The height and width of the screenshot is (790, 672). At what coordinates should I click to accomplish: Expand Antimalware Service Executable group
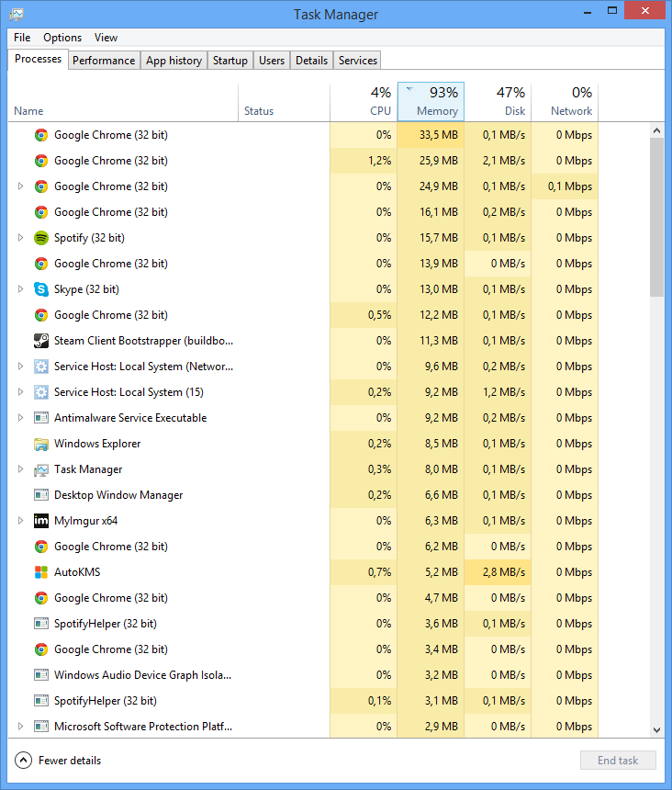click(20, 418)
